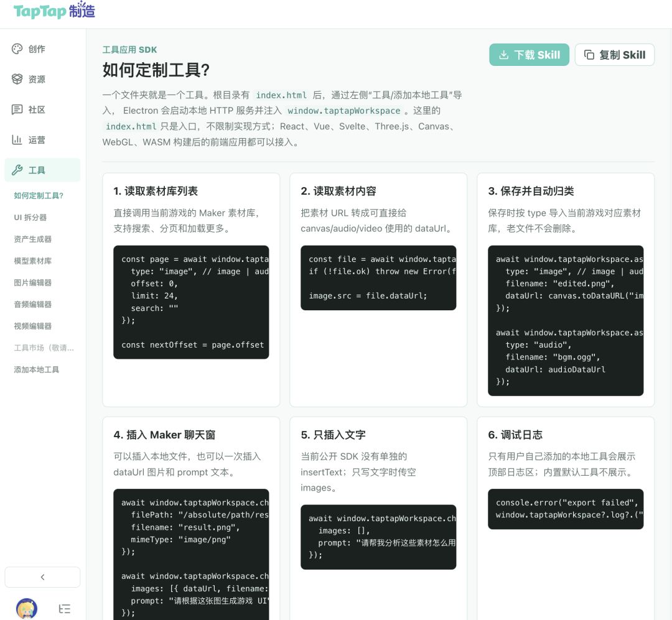Click the user avatar at bottom left

[27, 608]
